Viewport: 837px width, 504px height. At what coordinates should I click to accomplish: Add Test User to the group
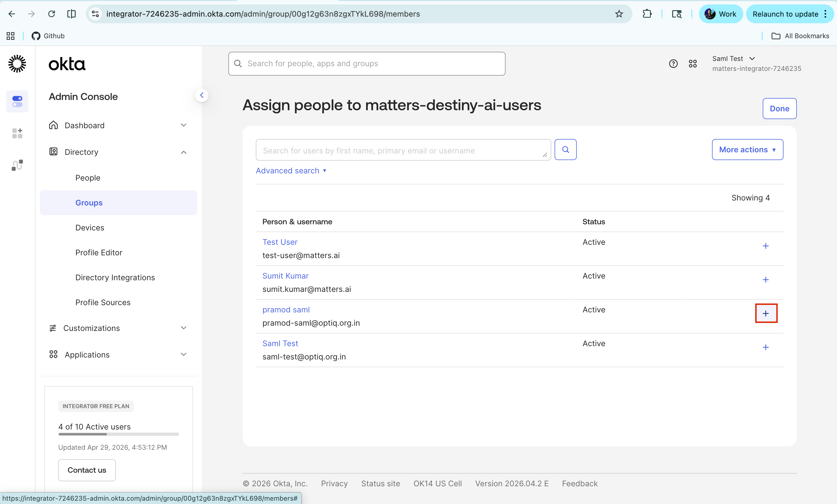[x=766, y=246]
